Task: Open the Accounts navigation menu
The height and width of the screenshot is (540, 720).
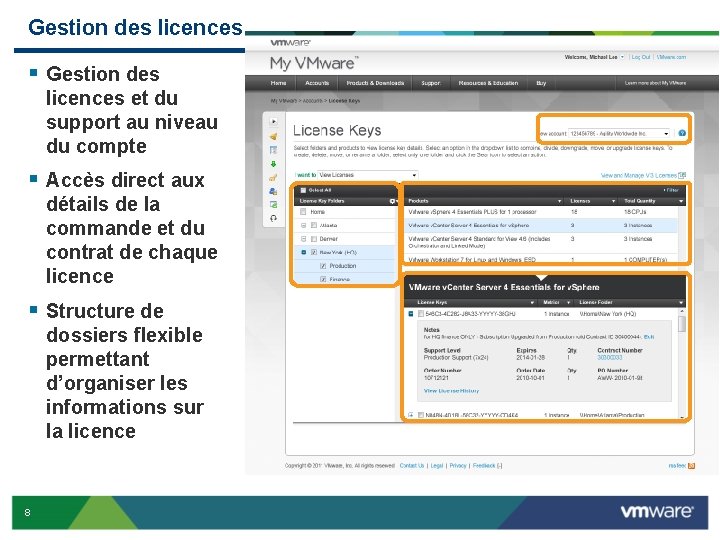Action: coord(317,83)
